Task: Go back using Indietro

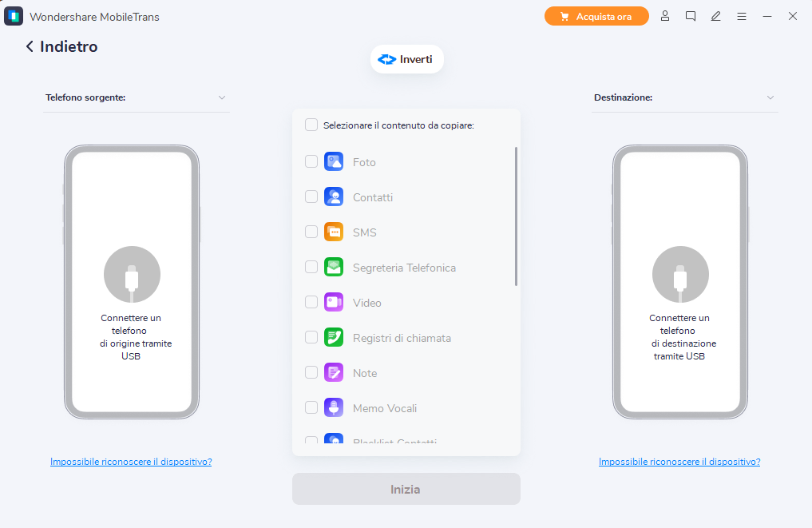Action: point(61,47)
